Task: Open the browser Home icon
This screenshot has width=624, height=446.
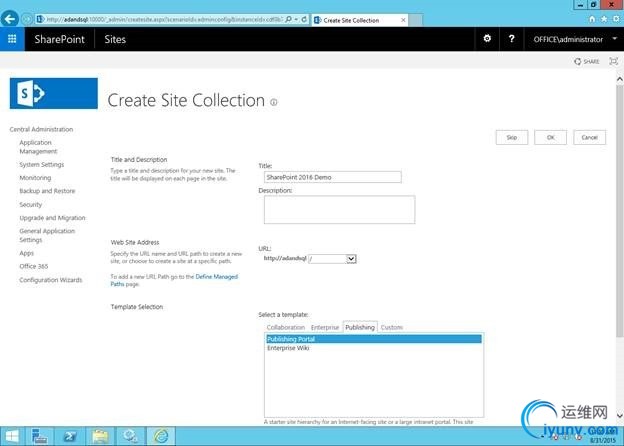Action: pyautogui.click(x=592, y=19)
